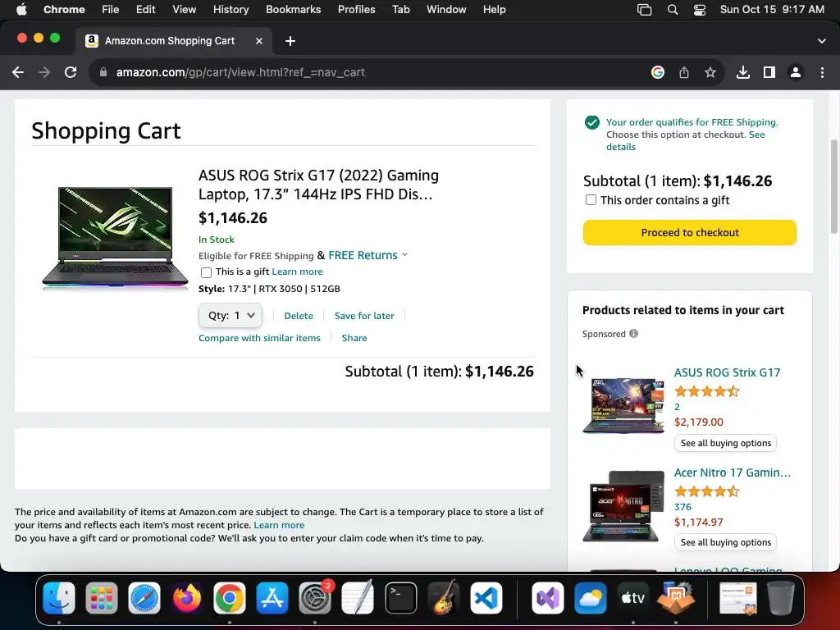Click the browser forward arrow
This screenshot has height=630, width=840.
click(x=44, y=72)
